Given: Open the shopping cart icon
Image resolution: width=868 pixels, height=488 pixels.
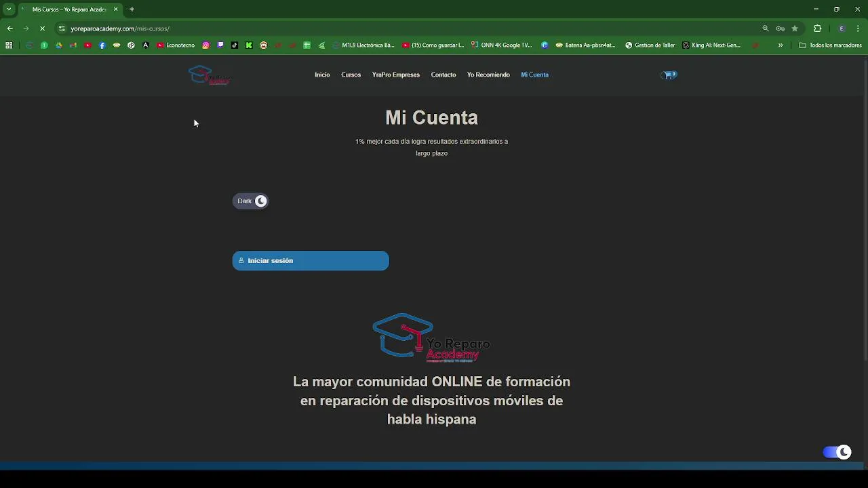Looking at the screenshot, I should pyautogui.click(x=669, y=75).
